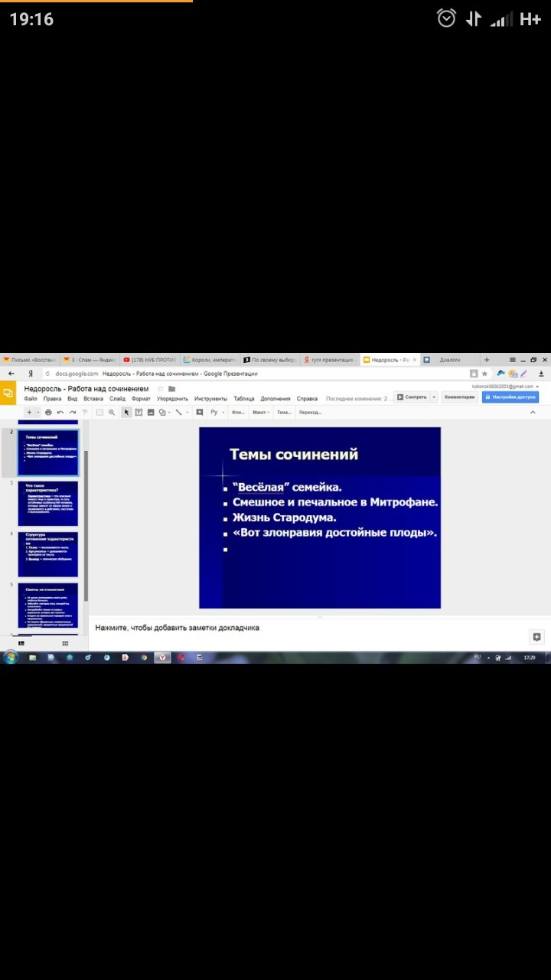Click the add comment toolbar icon
551x980 pixels.
pos(200,412)
